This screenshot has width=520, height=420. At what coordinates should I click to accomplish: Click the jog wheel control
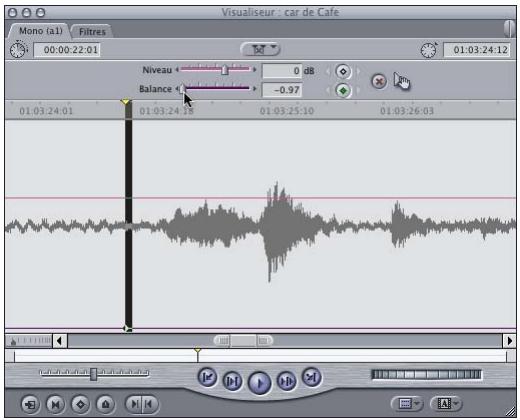(x=426, y=375)
